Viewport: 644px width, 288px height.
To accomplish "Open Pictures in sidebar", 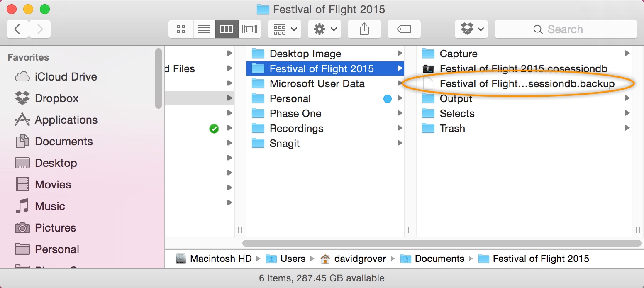I will 45,228.
